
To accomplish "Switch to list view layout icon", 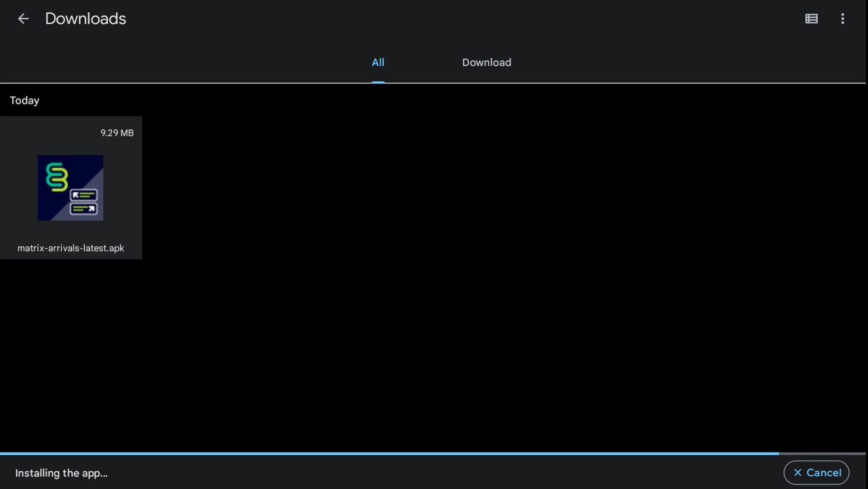I will click(x=811, y=19).
